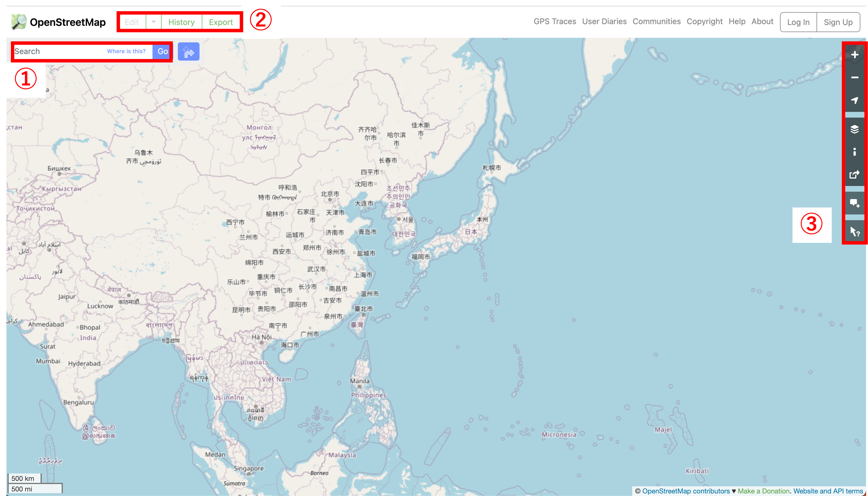Screen dimensions: 868x496
Task: Show my location with arrow icon
Action: coord(854,100)
